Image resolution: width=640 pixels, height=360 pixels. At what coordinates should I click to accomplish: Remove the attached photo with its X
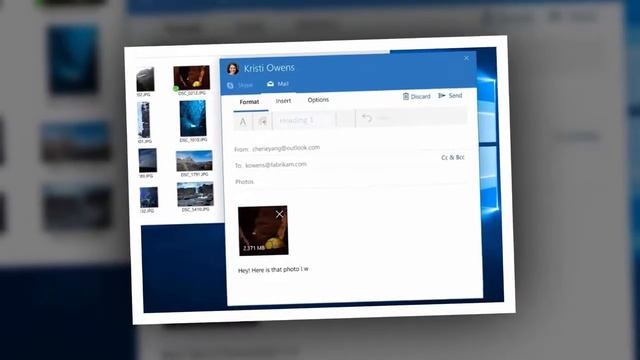coord(279,214)
